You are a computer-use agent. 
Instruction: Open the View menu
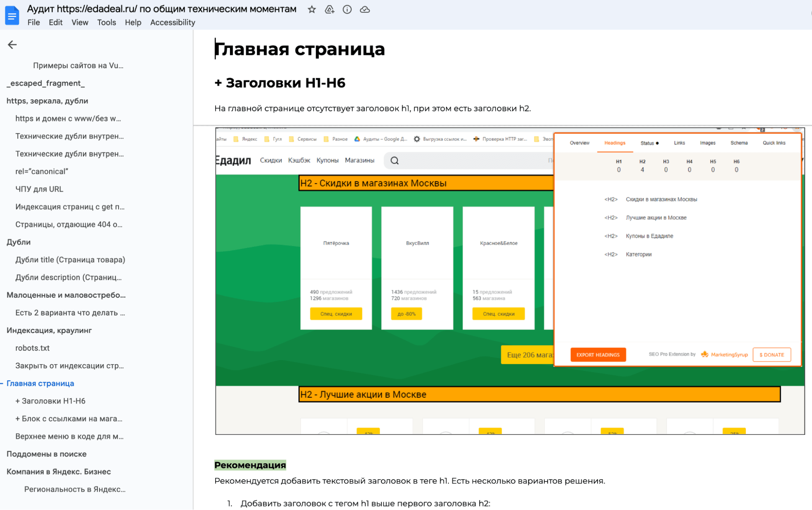pyautogui.click(x=80, y=22)
